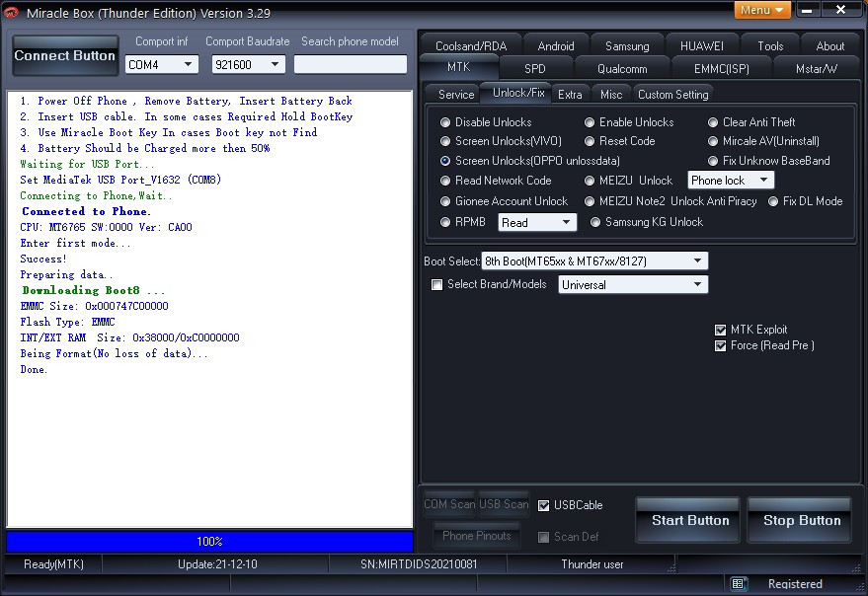Click the COM Scan button

449,504
